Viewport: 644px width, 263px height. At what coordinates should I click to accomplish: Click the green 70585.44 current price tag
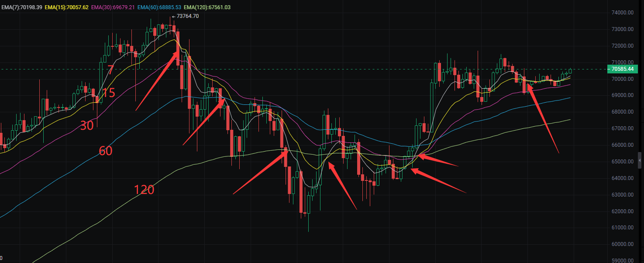click(x=623, y=69)
